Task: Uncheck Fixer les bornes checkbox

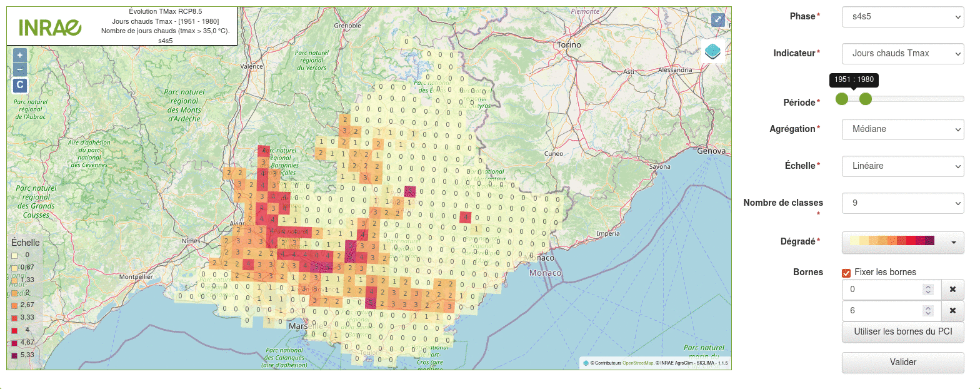Action: 846,273
